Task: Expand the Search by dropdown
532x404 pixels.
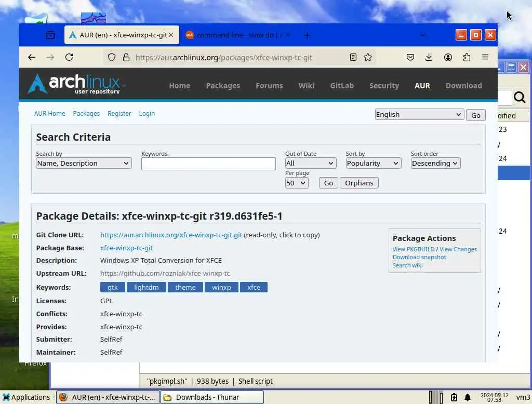Action: point(84,163)
